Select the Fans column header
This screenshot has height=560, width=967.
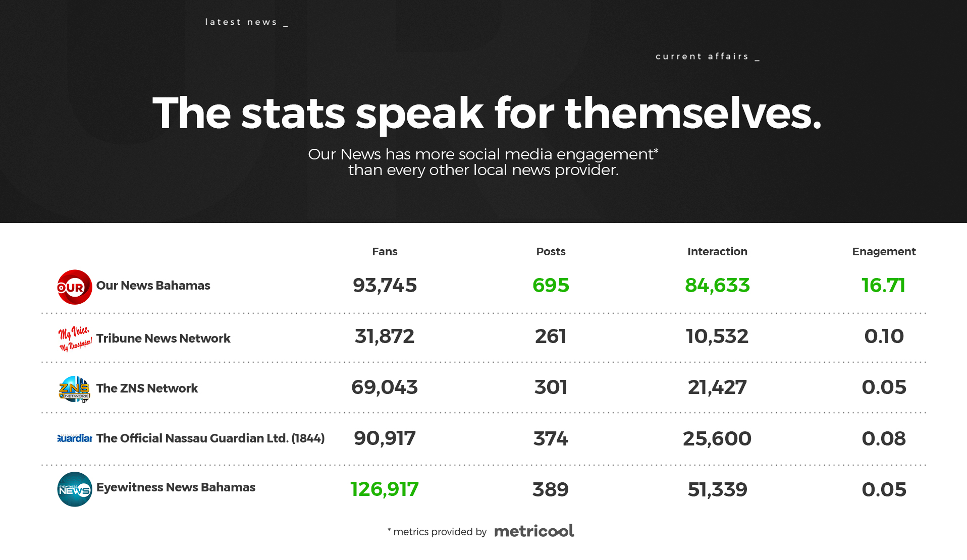coord(385,252)
